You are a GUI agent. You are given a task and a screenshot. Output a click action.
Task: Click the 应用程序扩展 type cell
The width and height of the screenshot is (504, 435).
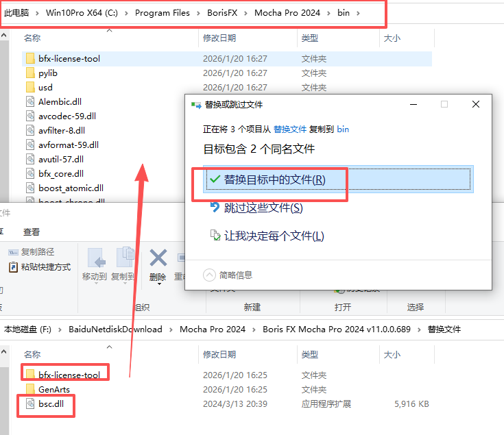pyautogui.click(x=326, y=404)
